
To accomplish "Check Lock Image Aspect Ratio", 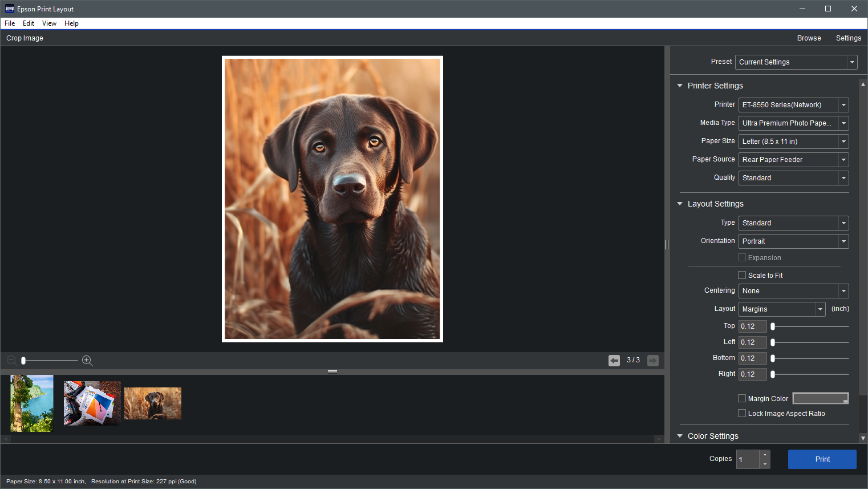I will [742, 413].
